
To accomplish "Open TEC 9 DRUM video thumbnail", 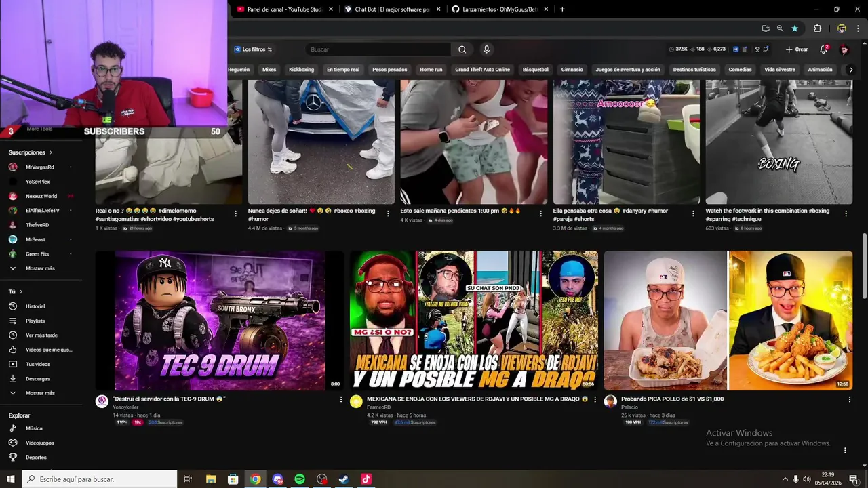I will 219,321.
